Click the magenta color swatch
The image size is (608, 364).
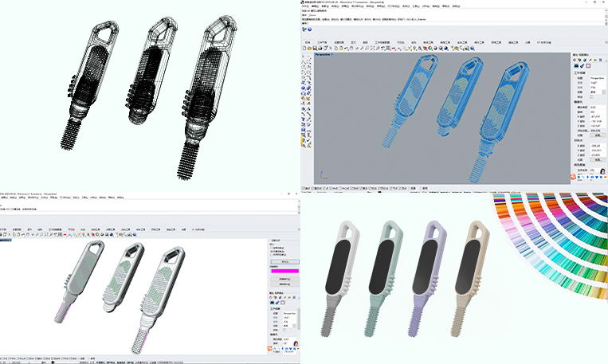point(284,271)
